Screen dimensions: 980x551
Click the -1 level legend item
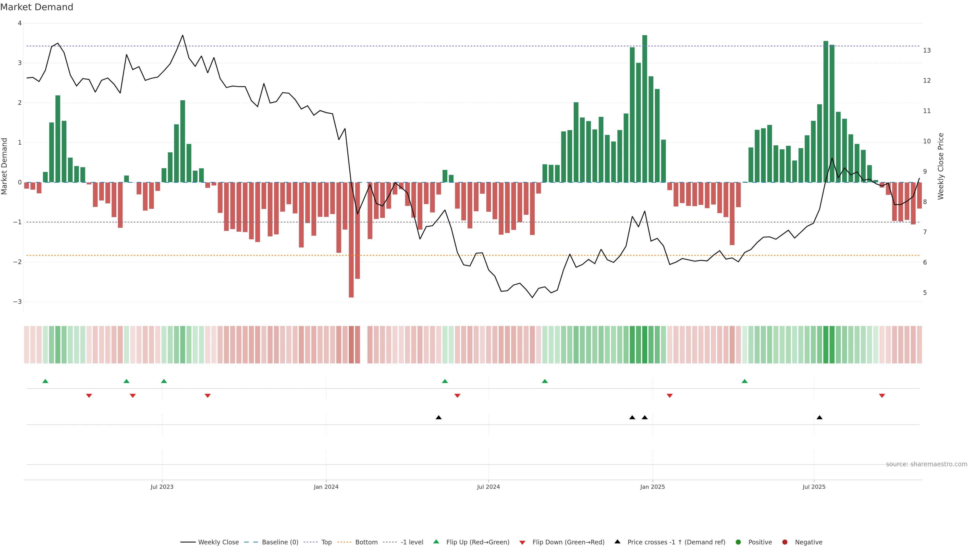coord(412,542)
